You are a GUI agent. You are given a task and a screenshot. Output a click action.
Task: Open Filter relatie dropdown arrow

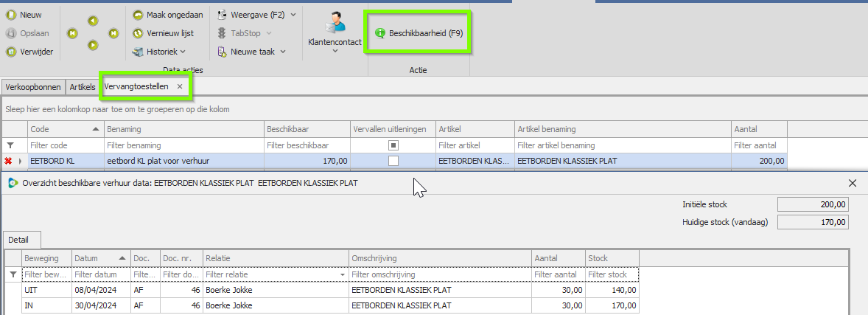343,274
